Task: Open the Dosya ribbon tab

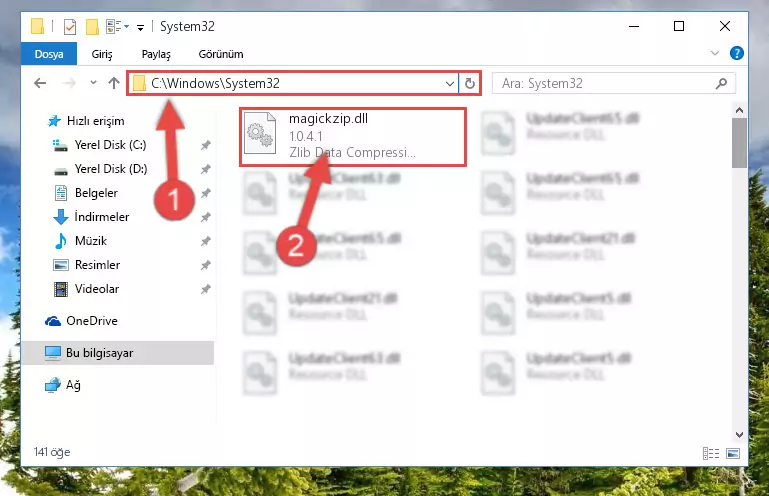Action: (49, 54)
